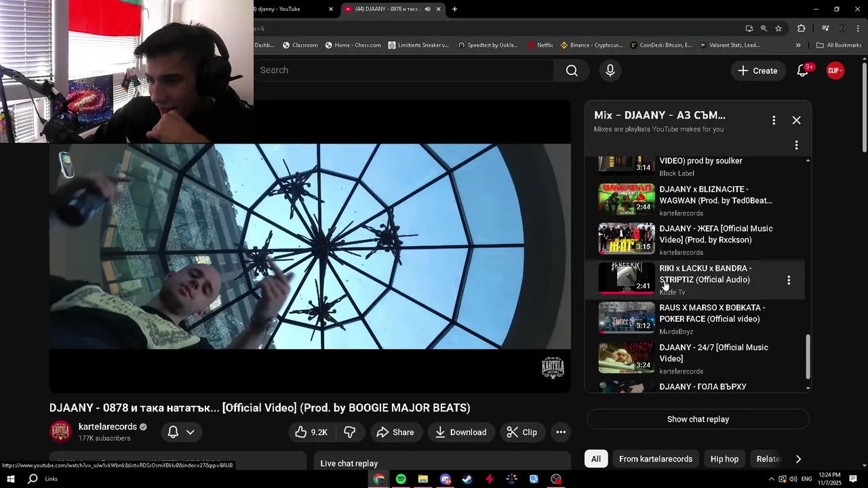Close the Mix playlist panel
This screenshot has width=868, height=488.
point(797,120)
